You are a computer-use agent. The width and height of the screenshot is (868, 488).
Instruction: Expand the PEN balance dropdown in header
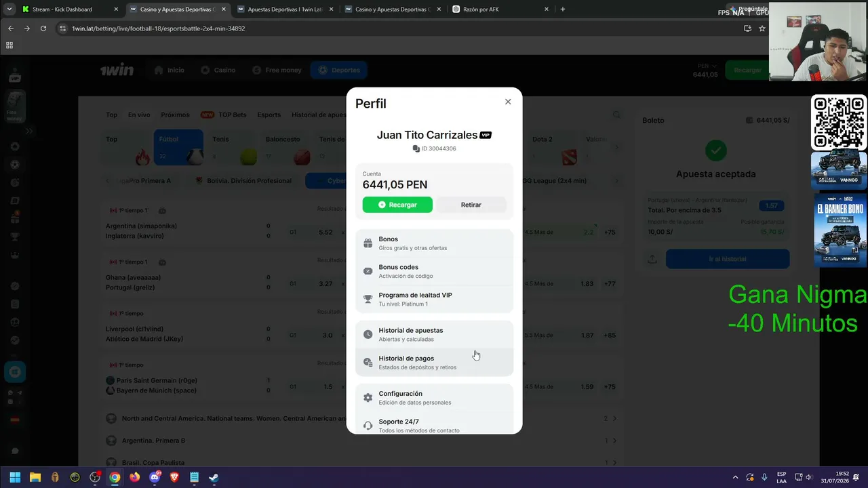pyautogui.click(x=705, y=70)
